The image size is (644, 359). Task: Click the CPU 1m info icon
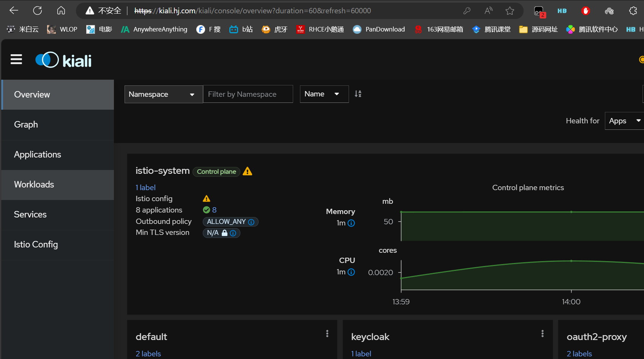click(351, 272)
